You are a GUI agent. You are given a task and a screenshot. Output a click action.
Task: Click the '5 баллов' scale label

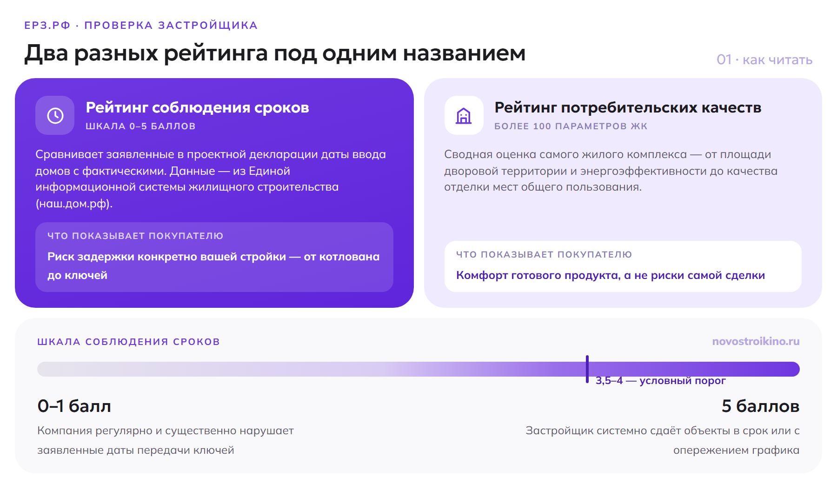[x=760, y=406]
